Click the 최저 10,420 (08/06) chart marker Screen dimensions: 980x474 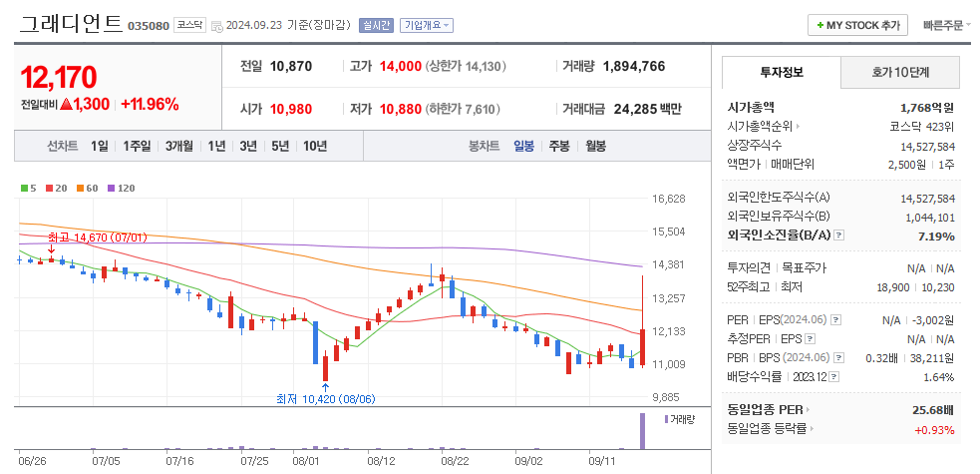tap(326, 399)
